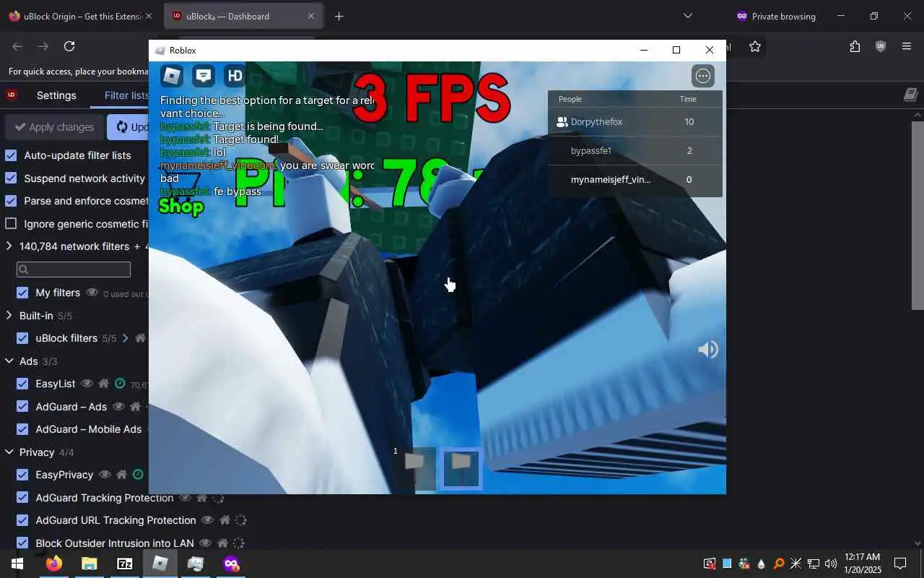Open EasyList home page icon
This screenshot has width=924, height=578.
pos(104,384)
